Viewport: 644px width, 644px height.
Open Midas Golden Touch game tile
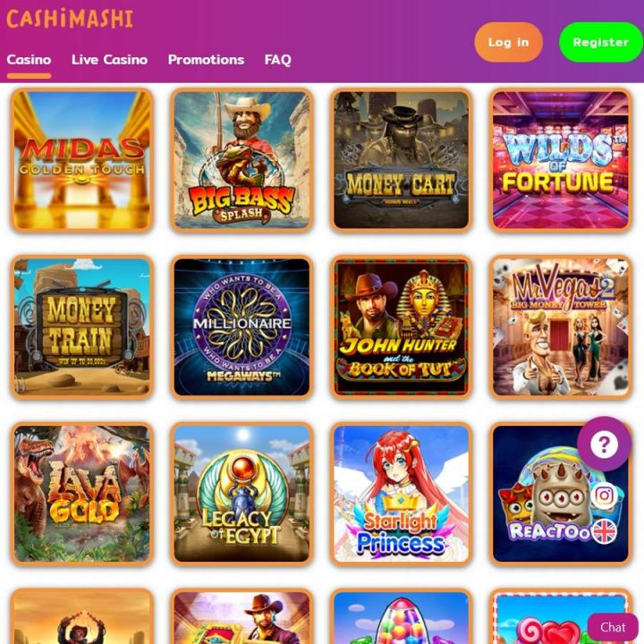point(82,160)
